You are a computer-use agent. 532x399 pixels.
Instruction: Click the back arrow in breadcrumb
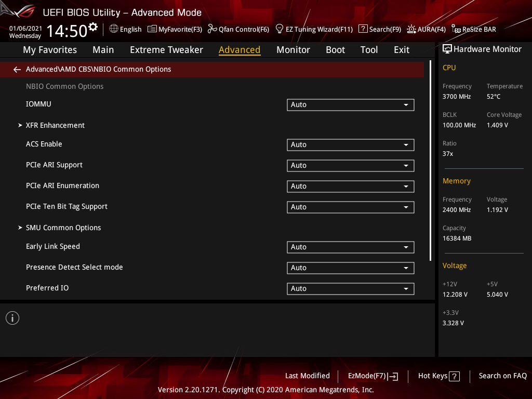(17, 70)
